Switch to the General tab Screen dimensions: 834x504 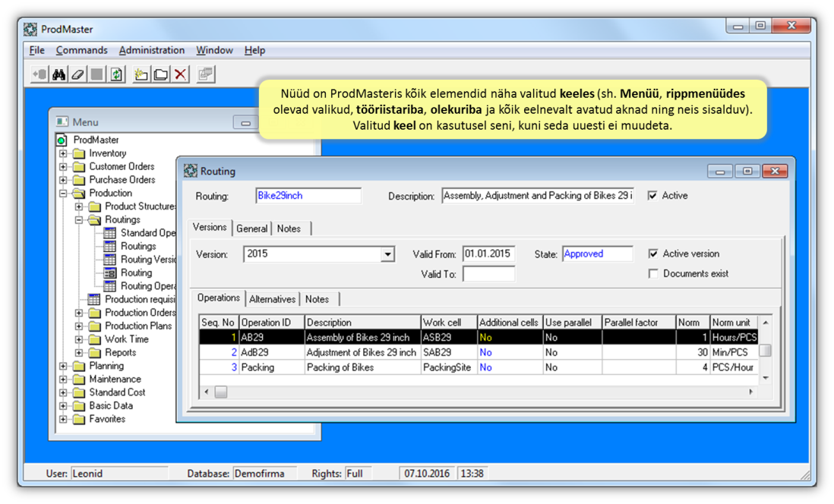[251, 228]
